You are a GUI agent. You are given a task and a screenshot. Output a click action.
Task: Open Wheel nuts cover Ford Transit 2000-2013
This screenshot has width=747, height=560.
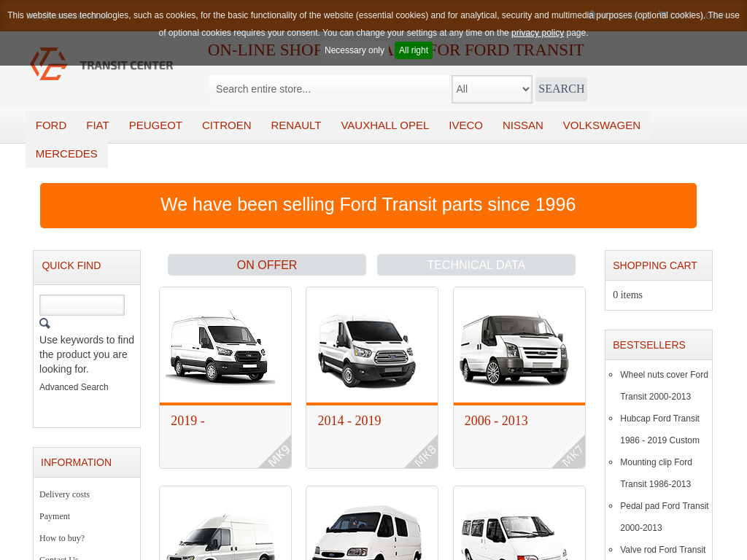[x=664, y=385]
